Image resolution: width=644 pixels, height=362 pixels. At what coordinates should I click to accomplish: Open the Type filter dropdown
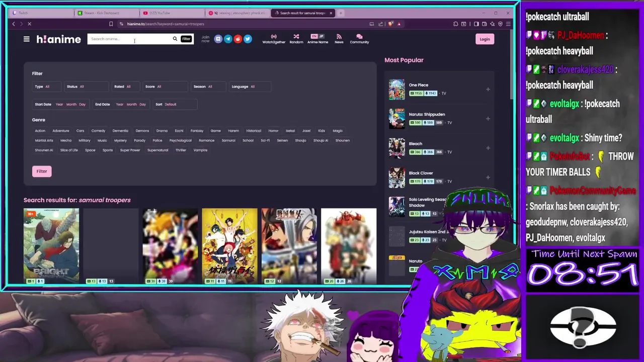[46, 86]
